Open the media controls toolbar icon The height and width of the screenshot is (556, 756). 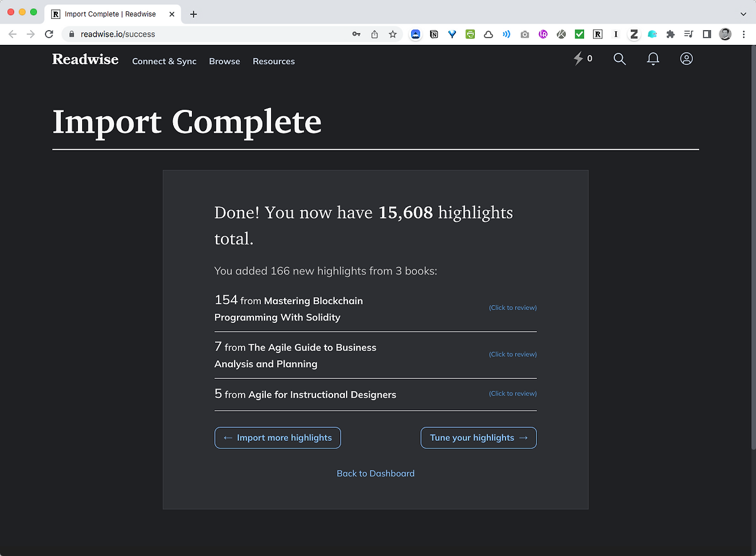(689, 34)
